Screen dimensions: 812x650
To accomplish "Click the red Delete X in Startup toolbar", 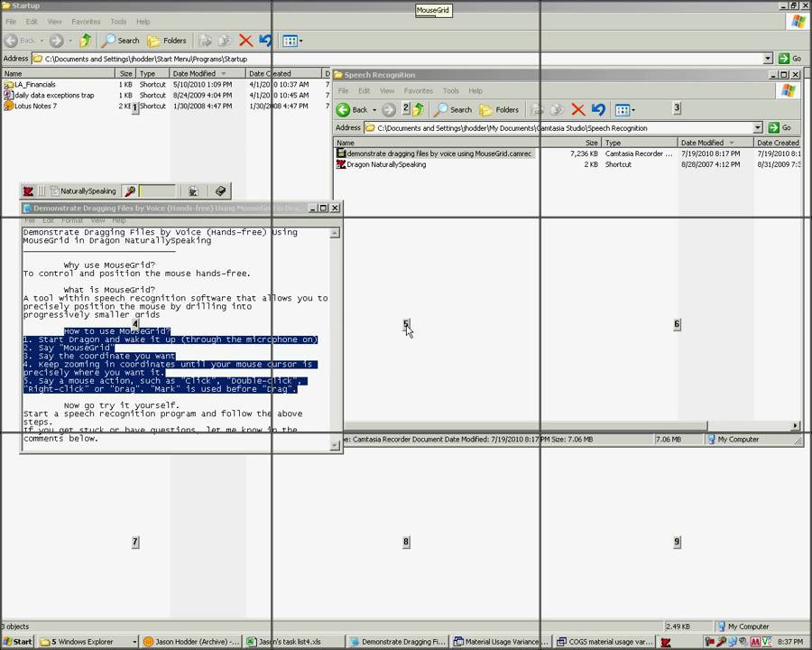I will click(246, 41).
